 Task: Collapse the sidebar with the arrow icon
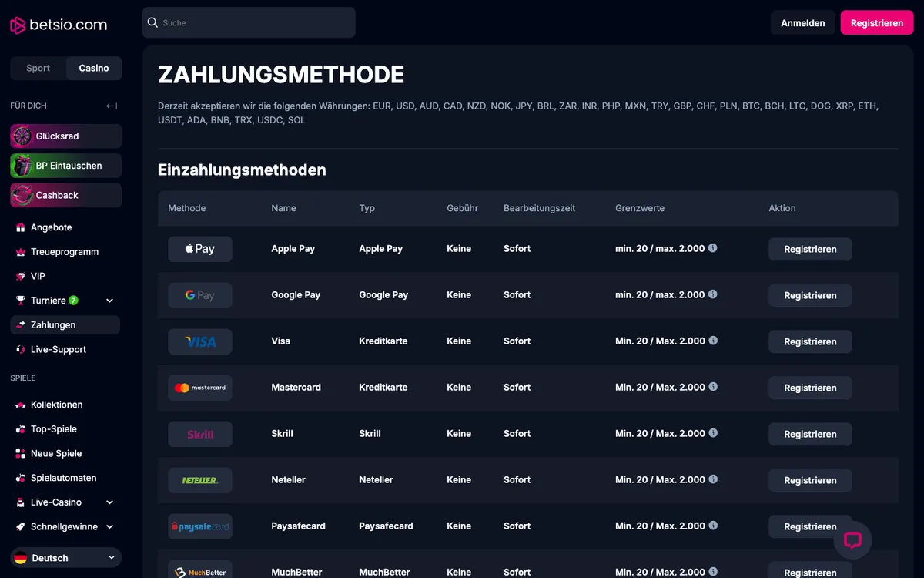coord(112,106)
